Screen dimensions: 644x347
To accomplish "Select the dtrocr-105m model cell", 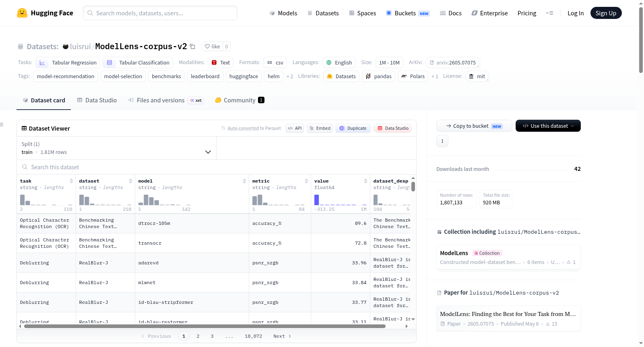I will point(192,223).
